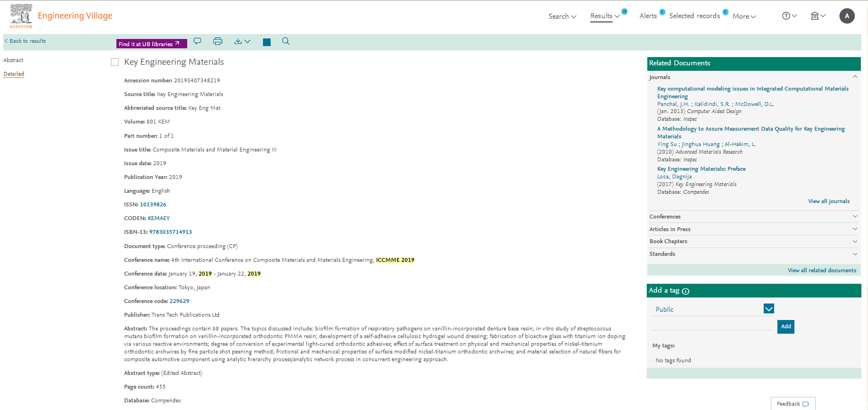Click the blue square icon in toolbar
This screenshot has height=410, width=868.
(267, 42)
